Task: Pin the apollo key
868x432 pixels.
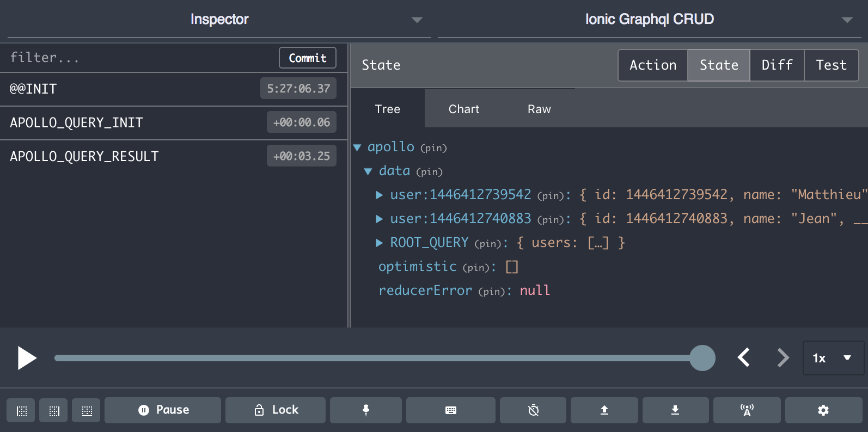Action: point(433,148)
